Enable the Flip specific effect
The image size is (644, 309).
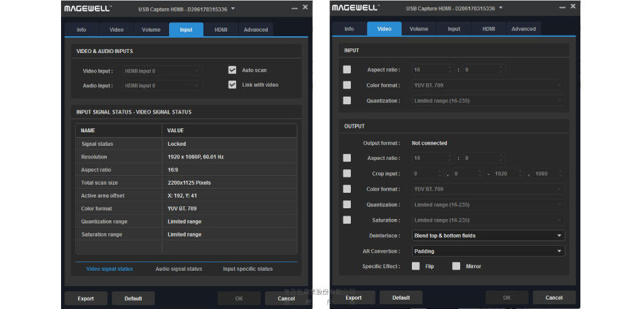416,266
